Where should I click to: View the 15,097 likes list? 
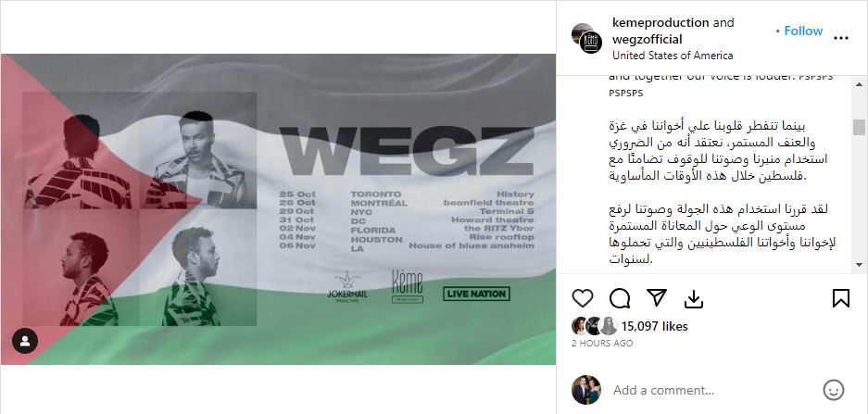[654, 327]
